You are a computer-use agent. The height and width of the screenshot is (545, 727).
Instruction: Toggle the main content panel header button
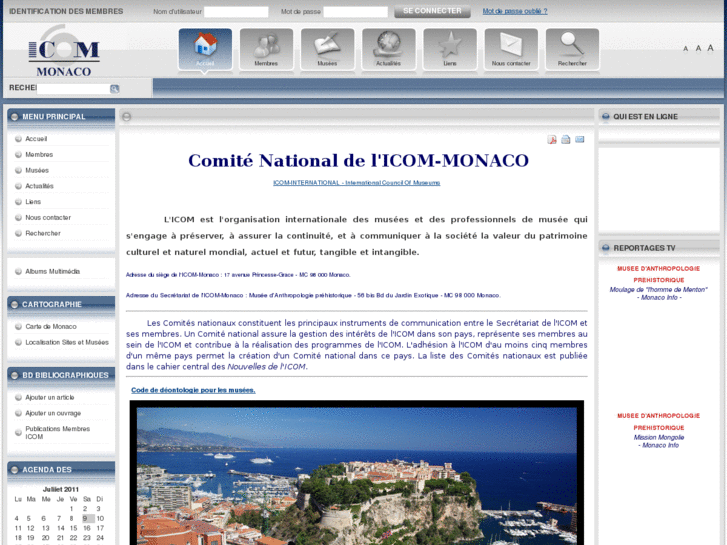[x=127, y=117]
